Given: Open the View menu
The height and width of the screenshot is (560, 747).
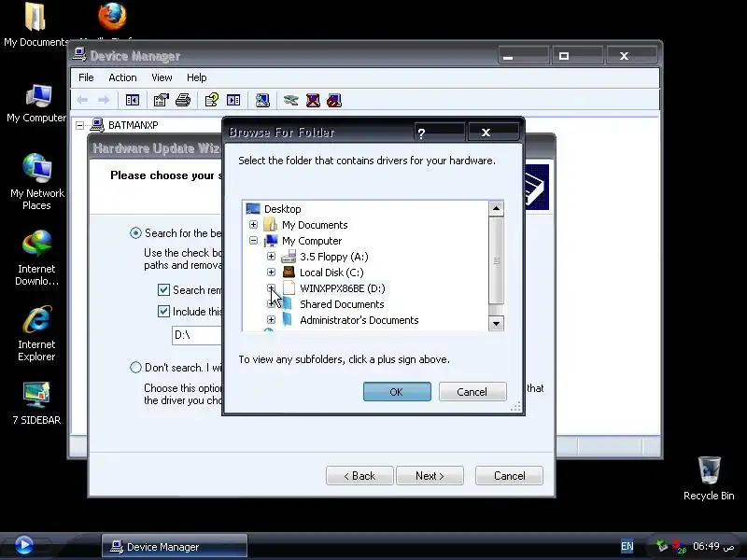Looking at the screenshot, I should [x=162, y=77].
